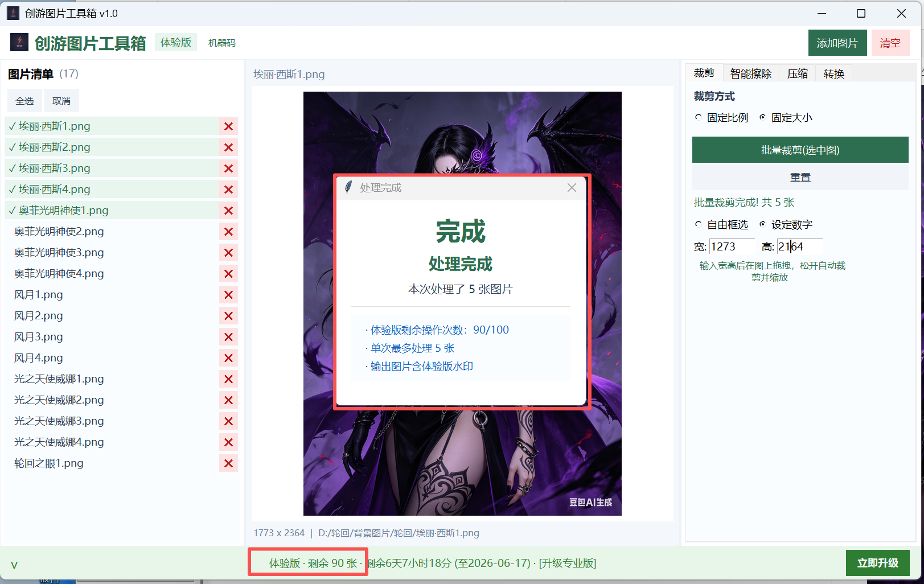The image size is (924, 584).
Task: Remove 奥菲光明神使3.png with its red X
Action: (228, 253)
